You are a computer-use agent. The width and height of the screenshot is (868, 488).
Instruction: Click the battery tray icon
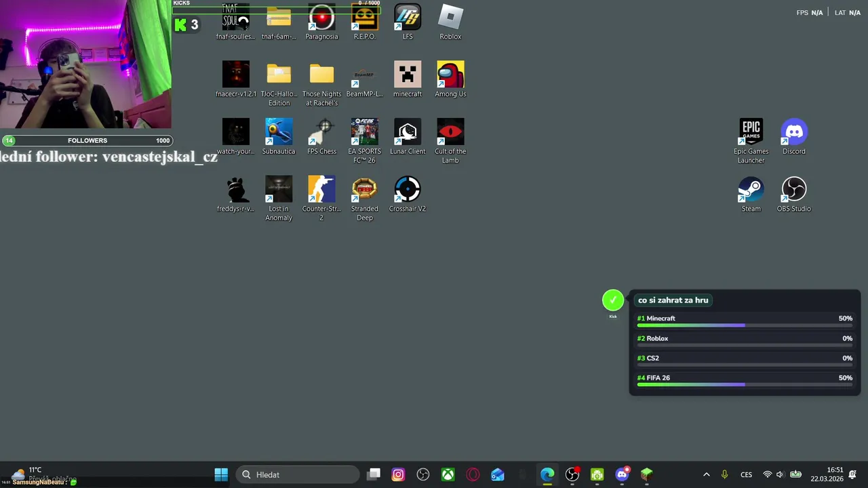795,474
